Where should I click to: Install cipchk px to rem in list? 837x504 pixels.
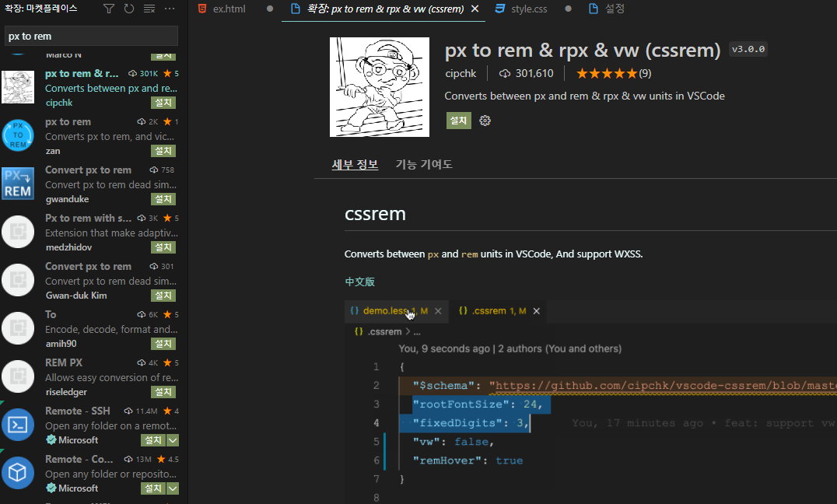point(163,103)
